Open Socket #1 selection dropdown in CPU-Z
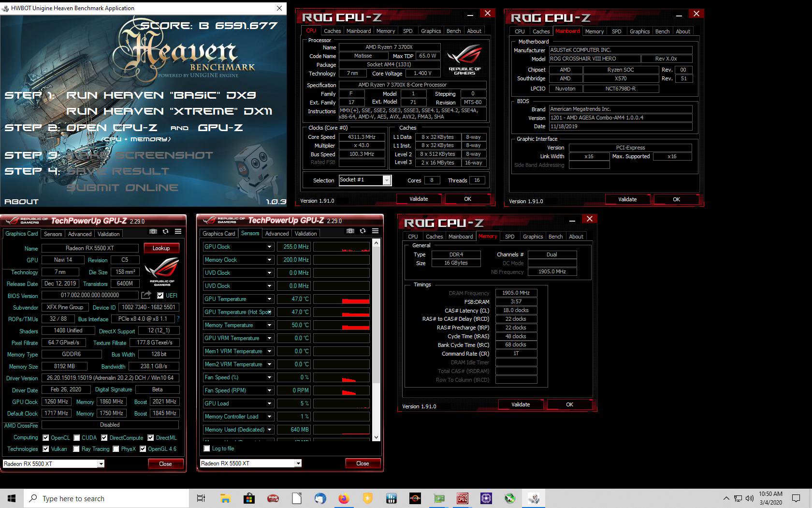Viewport: 812px width, 508px height. [387, 180]
